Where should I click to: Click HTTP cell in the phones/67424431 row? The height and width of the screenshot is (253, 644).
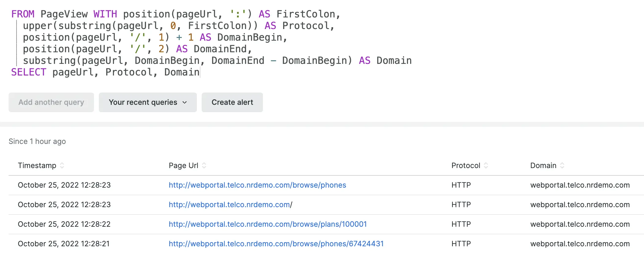pyautogui.click(x=461, y=244)
